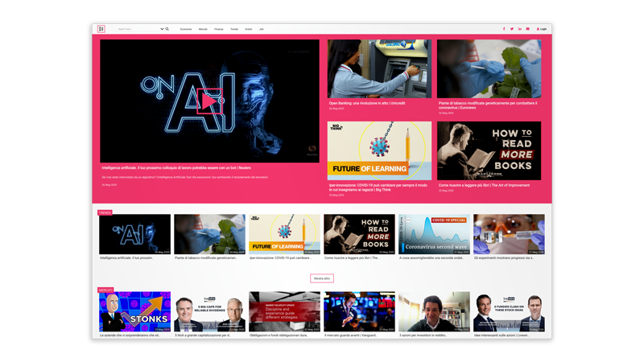Open 'Read More Books' thumbnail in Trends row

click(x=359, y=234)
